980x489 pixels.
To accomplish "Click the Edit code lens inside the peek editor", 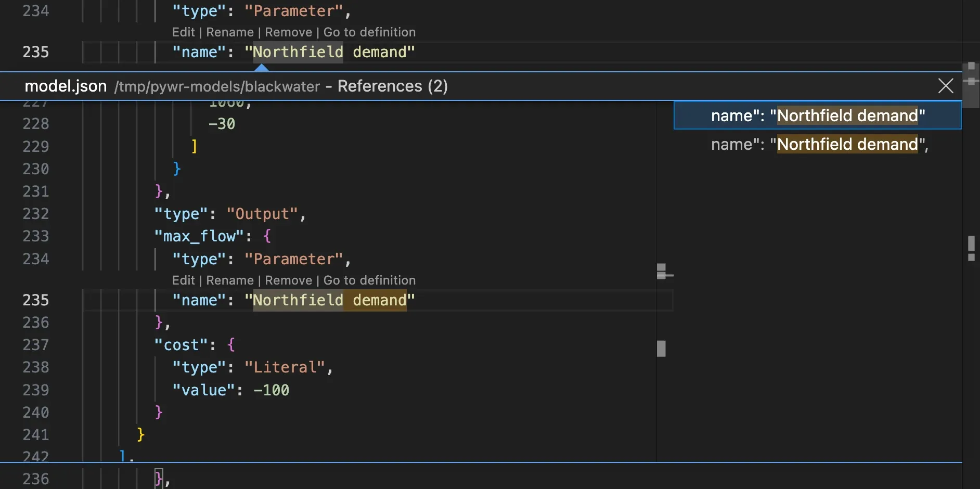I will click(x=183, y=280).
